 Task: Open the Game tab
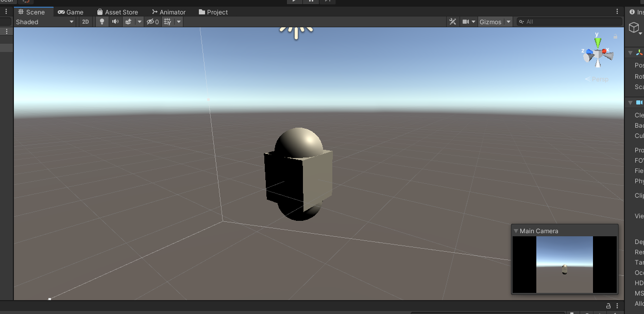71,12
